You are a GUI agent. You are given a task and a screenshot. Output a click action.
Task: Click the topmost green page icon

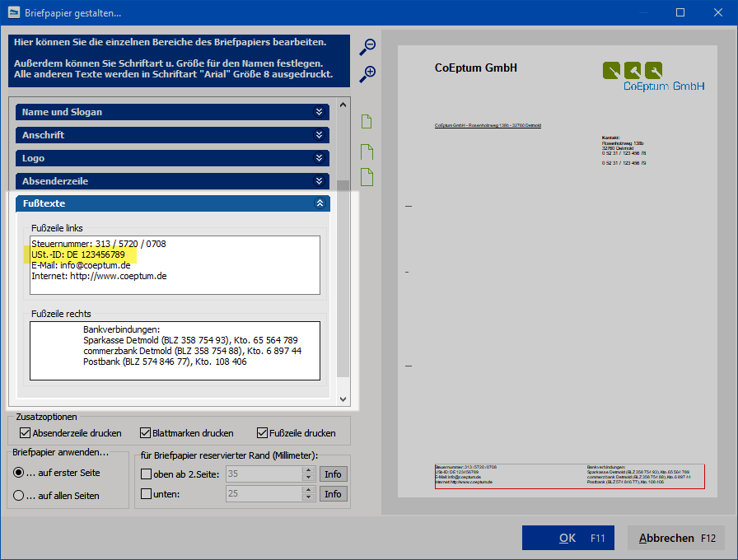click(367, 122)
